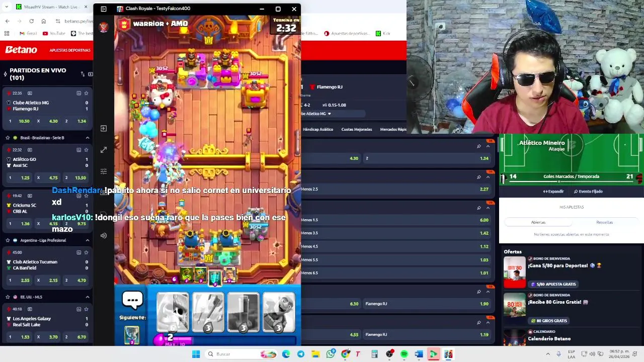644x362 pixels.
Task: Bet on odds 10.50 for Clube Atletico MG
Action: tap(20, 121)
